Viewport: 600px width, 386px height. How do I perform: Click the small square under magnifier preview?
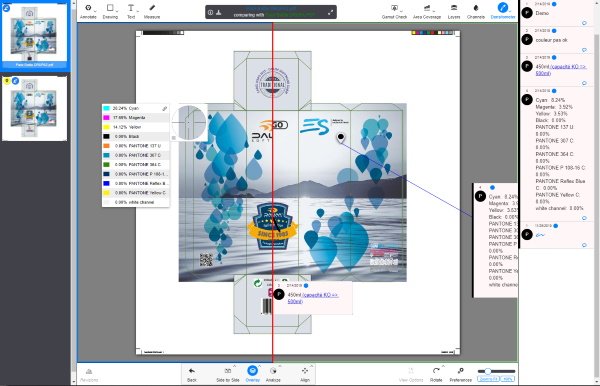[x=174, y=138]
